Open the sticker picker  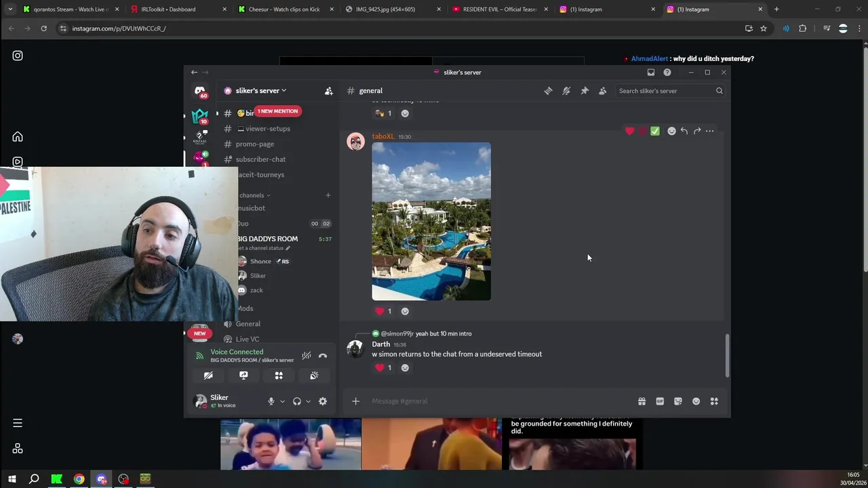[x=678, y=401]
